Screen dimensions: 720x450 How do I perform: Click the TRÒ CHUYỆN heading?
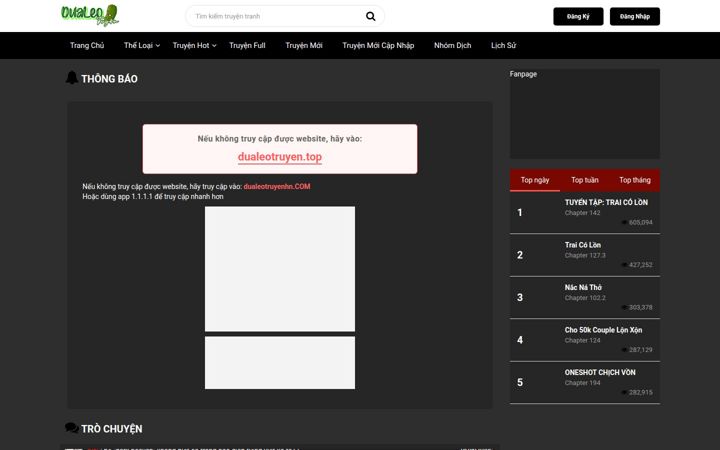(112, 429)
